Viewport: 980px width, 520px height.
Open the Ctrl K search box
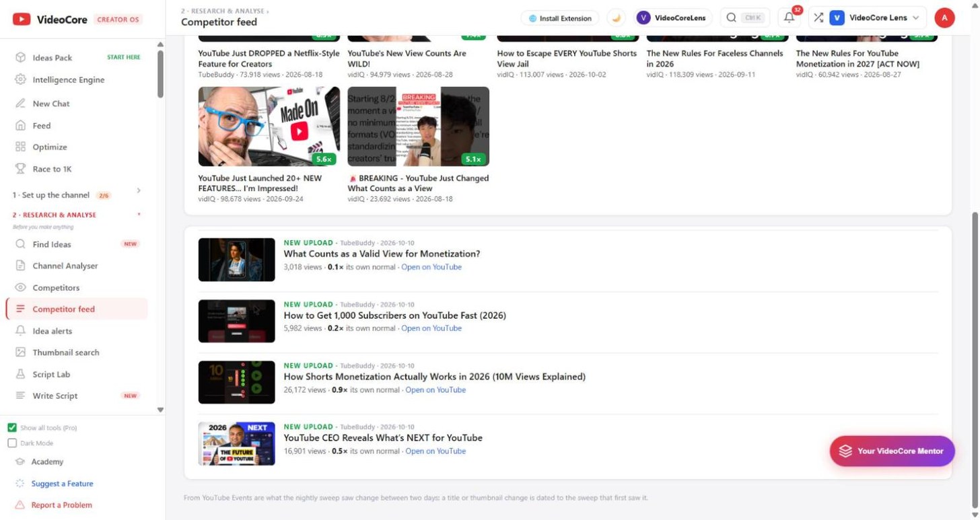pos(745,18)
